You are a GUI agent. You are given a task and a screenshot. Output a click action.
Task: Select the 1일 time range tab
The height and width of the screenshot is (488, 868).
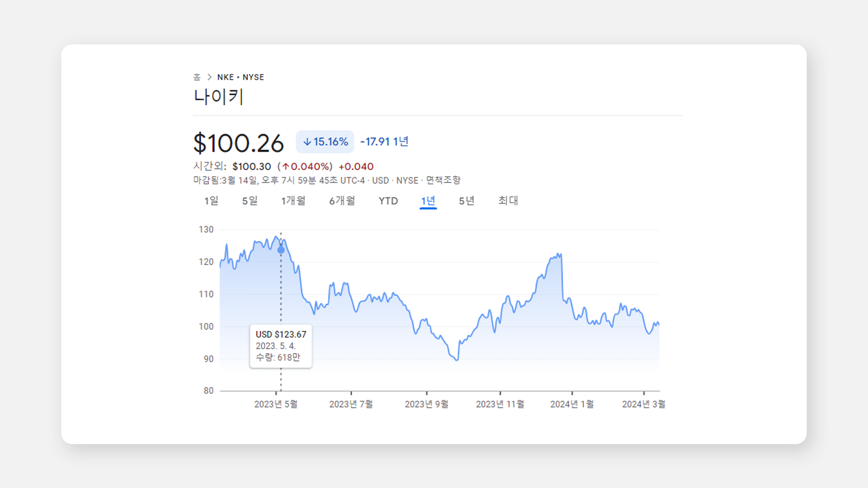(211, 201)
